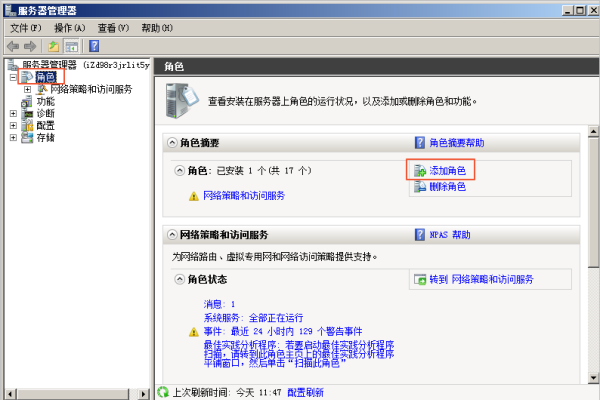
Task: Collapse the 网络策略和访问服务 section header
Action: pyautogui.click(x=173, y=235)
